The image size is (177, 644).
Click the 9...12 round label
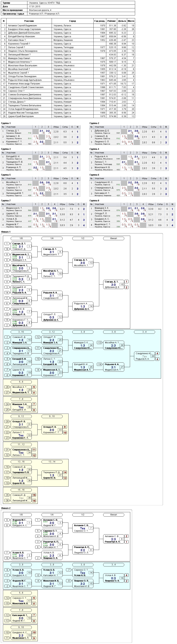point(21,416)
